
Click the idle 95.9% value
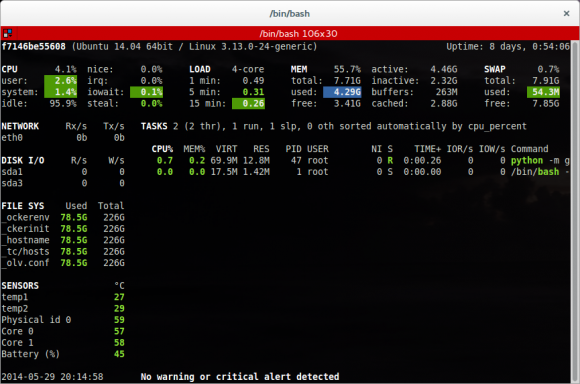(x=63, y=103)
